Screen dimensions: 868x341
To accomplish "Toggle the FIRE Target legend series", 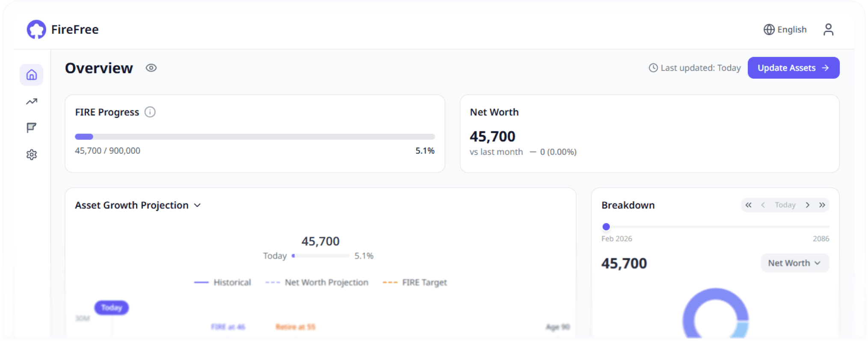I will [415, 282].
